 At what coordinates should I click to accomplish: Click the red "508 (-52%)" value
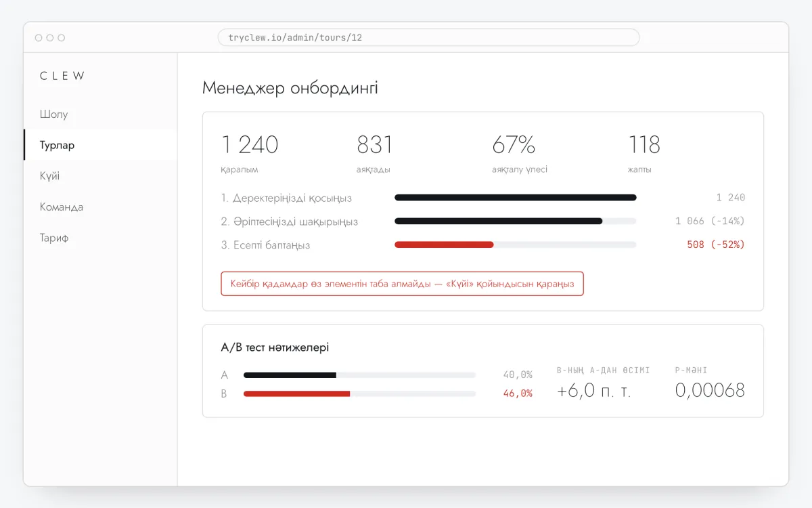[x=716, y=245]
